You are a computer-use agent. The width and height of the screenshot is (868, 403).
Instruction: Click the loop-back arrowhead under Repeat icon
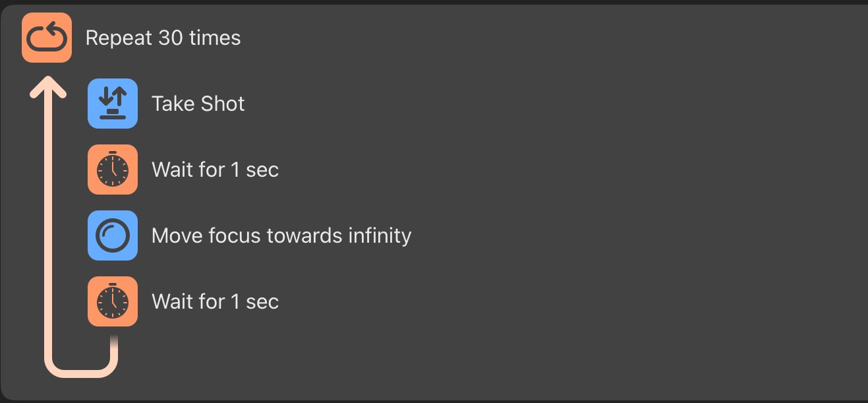(48, 86)
